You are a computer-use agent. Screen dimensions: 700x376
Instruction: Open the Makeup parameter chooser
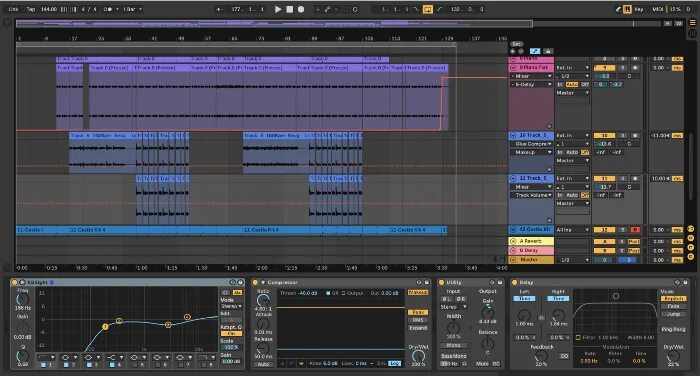(x=531, y=152)
